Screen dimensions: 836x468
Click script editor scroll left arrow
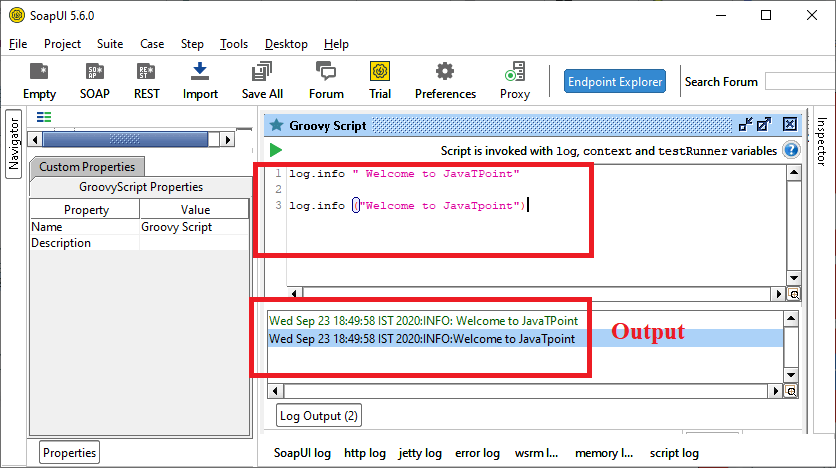pos(295,294)
